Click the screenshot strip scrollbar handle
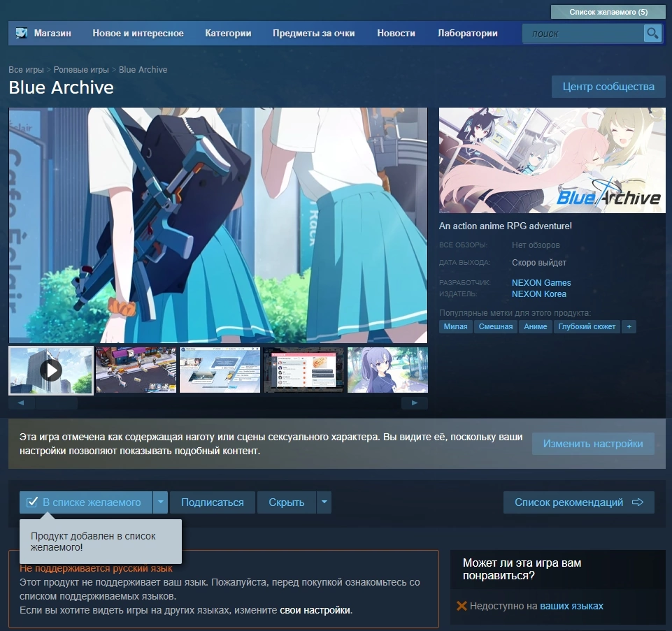 (x=56, y=402)
